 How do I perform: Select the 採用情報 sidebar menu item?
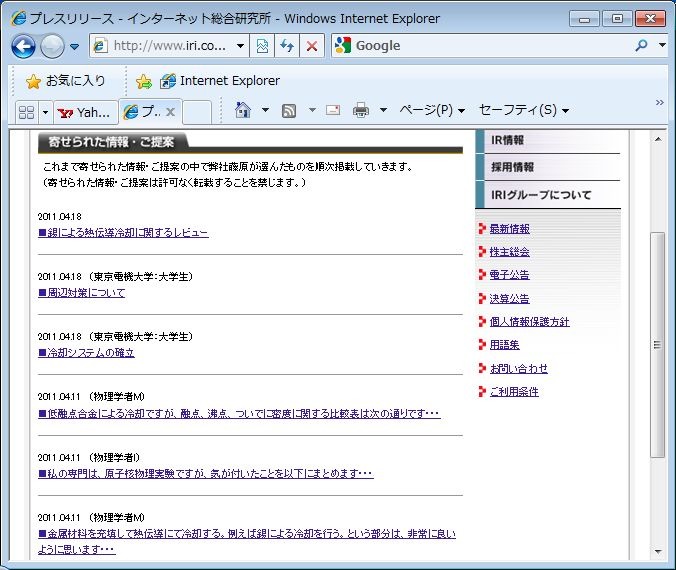tap(548, 167)
